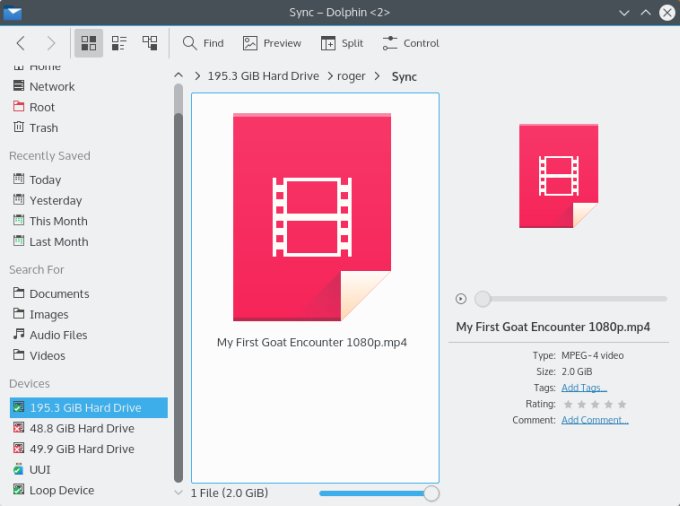Expand the status bar arrow at bottom left
The width and height of the screenshot is (680, 506).
point(179,493)
